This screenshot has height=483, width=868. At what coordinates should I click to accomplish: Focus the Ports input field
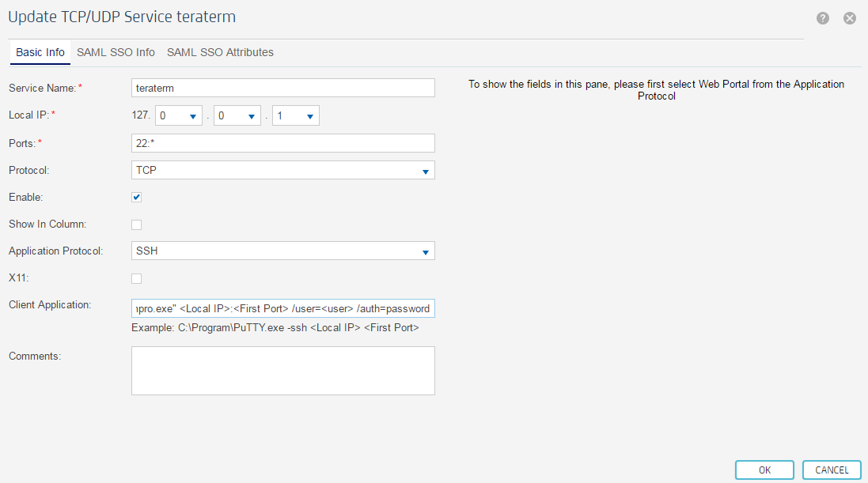[282, 143]
